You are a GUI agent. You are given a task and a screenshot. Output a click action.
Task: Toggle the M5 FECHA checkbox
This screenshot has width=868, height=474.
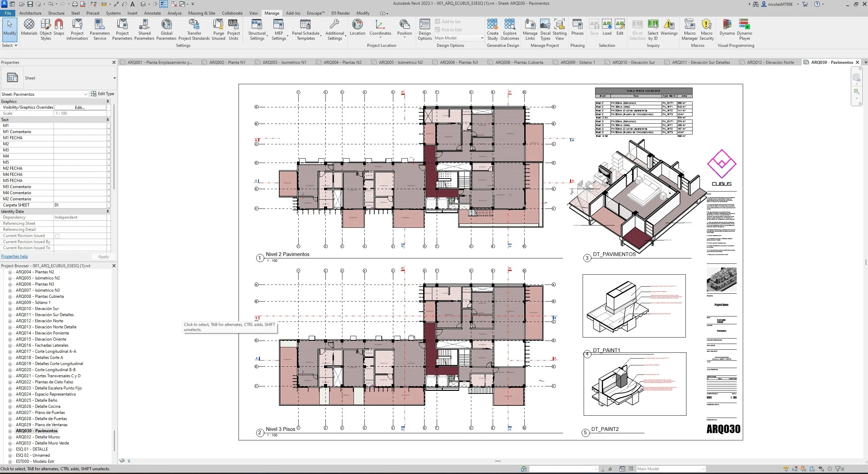109,181
